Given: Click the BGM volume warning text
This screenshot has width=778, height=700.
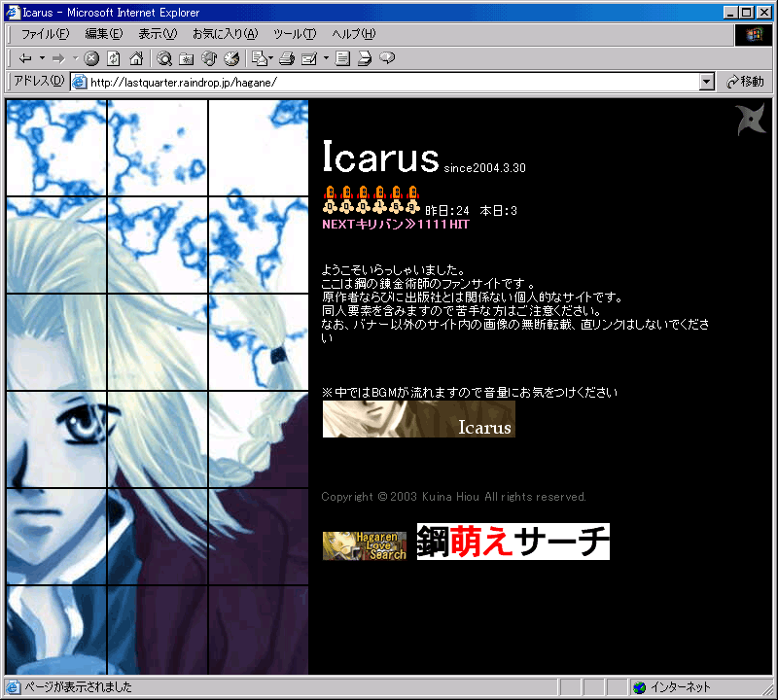Looking at the screenshot, I should coord(470,393).
